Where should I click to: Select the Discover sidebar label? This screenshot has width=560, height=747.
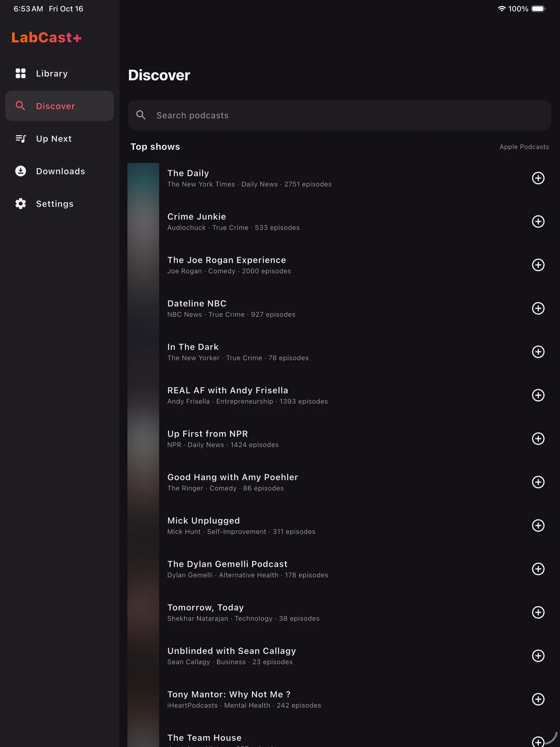[56, 106]
